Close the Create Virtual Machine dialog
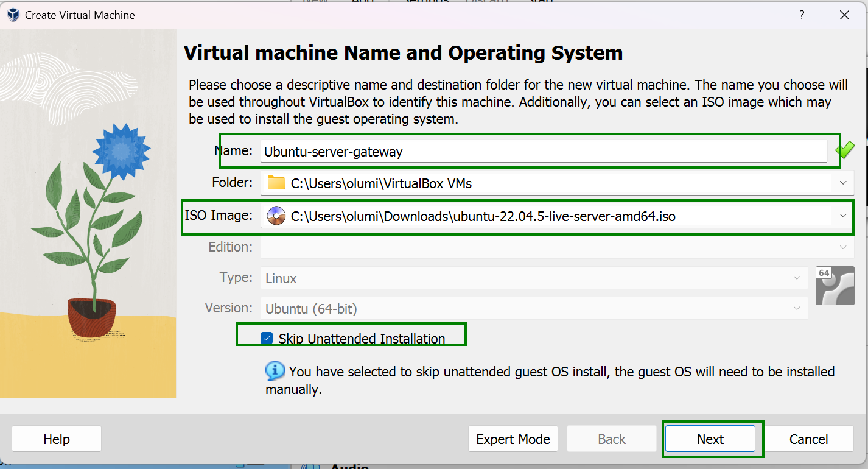Screen dimensions: 868x469 click(x=844, y=15)
